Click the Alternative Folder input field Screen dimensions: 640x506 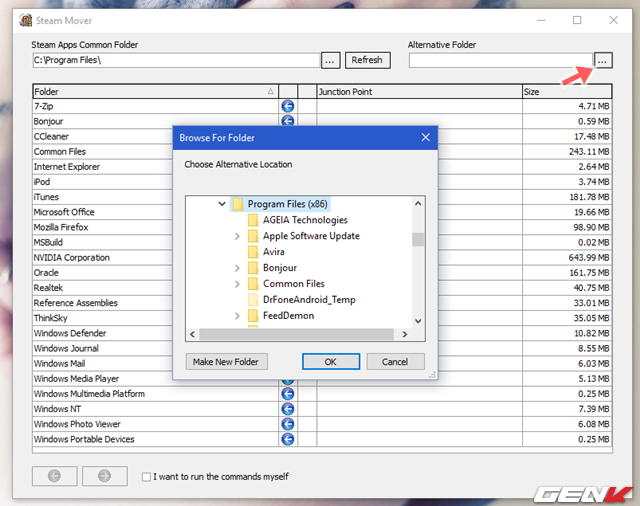501,60
